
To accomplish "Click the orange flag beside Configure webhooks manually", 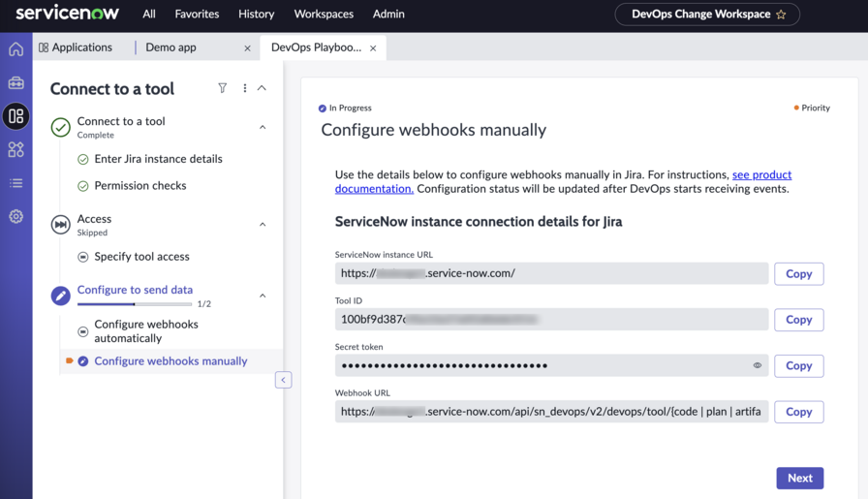I will (x=69, y=360).
